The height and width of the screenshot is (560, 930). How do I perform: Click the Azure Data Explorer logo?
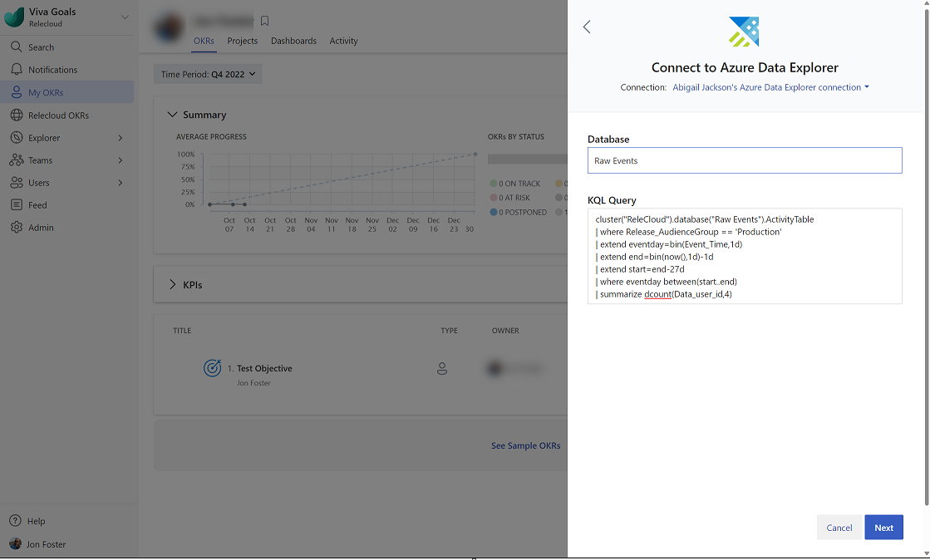coord(744,32)
